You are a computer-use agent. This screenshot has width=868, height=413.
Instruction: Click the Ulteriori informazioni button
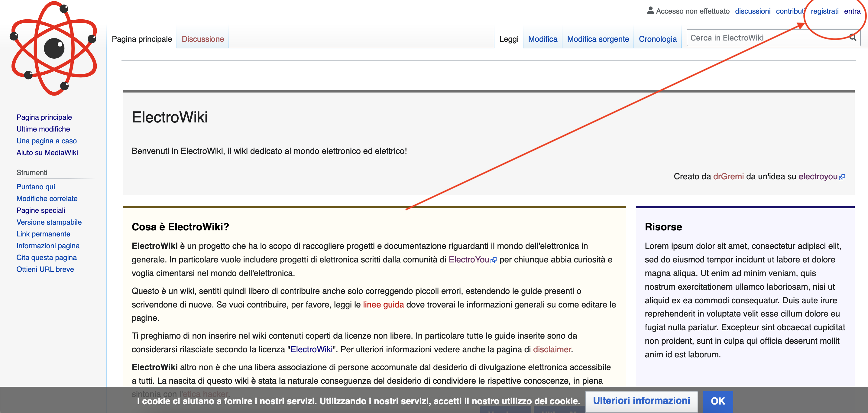[x=641, y=401]
